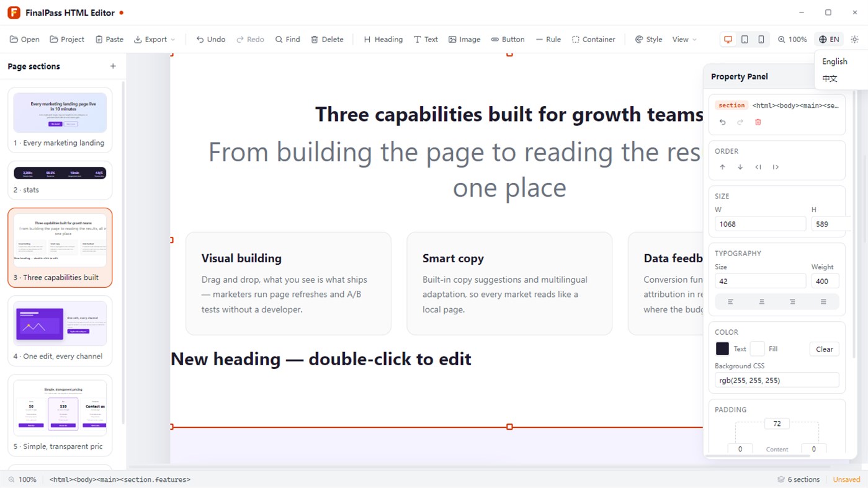Open a file with the Open tool
Screen dimensions: 868x488
pos(25,39)
